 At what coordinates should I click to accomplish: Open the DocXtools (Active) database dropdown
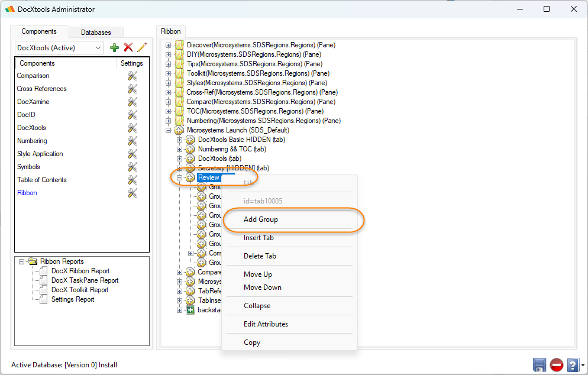[x=98, y=48]
